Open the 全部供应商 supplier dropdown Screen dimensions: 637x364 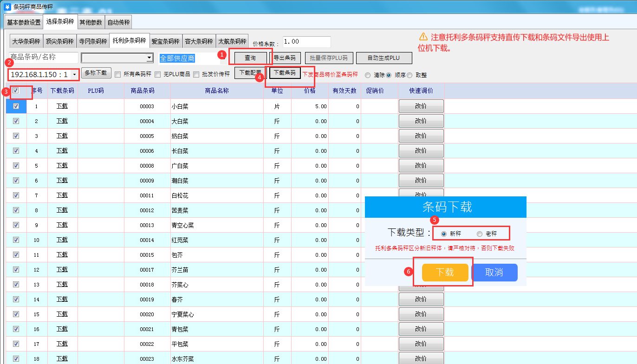[x=188, y=58]
